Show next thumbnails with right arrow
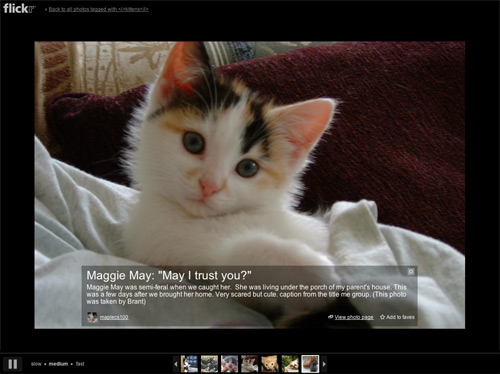 click(324, 364)
